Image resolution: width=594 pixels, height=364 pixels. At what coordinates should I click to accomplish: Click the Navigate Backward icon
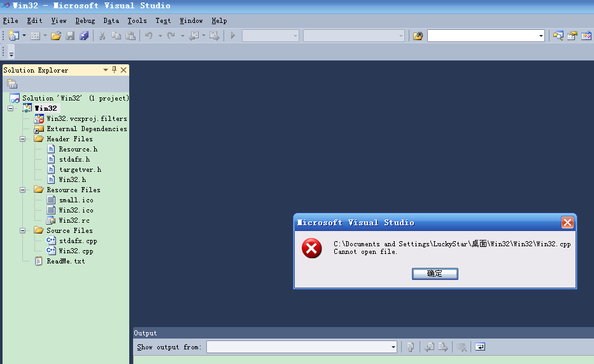[194, 36]
